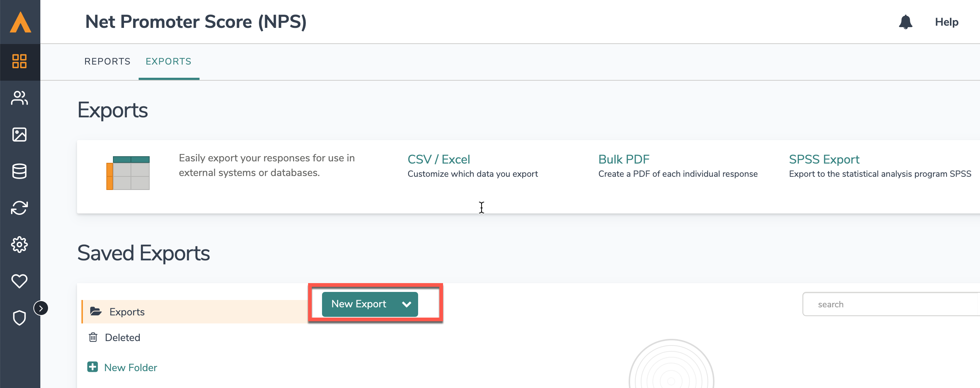The height and width of the screenshot is (388, 980).
Task: Switch to the Reports tab
Action: pos(107,61)
